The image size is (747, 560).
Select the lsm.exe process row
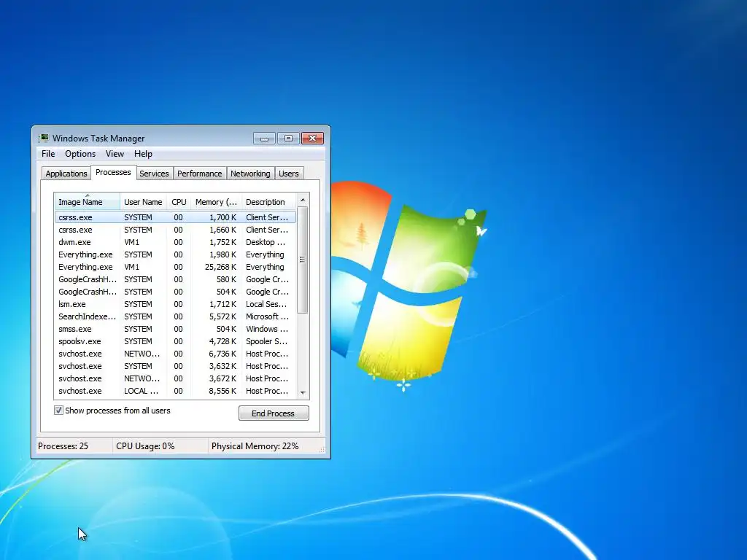pyautogui.click(x=175, y=304)
